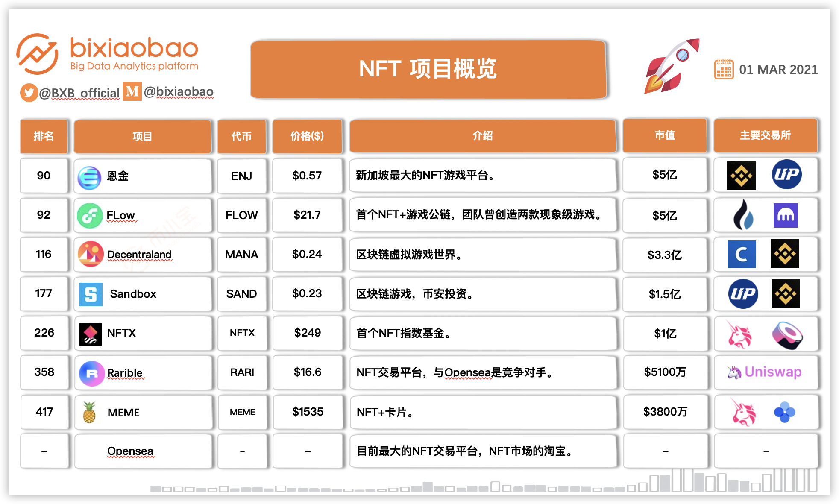The width and height of the screenshot is (839, 504).
Task: Click the Binance icon in ENJ row
Action: click(741, 176)
